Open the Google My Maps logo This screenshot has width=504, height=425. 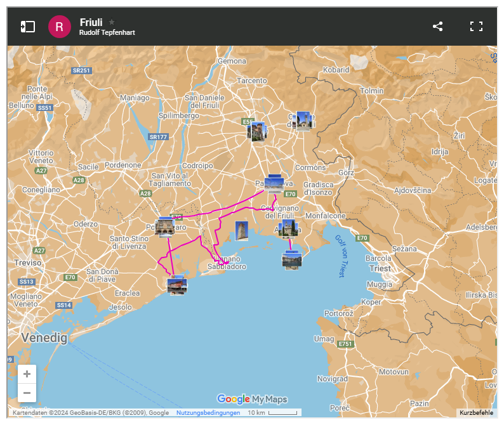point(252,399)
